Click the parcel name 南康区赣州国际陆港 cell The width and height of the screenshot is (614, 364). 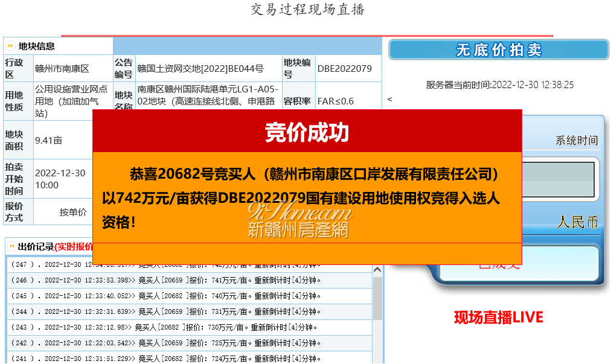tap(208, 95)
